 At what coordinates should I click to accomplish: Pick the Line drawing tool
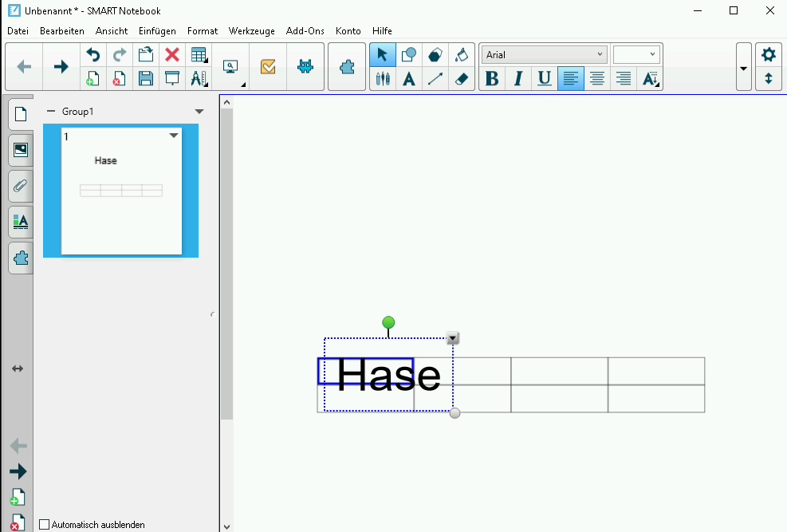click(x=435, y=79)
